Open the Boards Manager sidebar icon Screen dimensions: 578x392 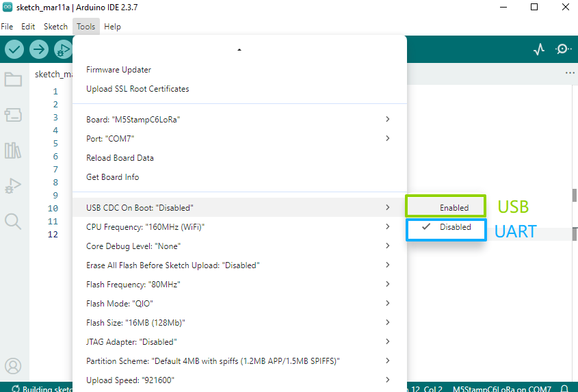point(13,115)
